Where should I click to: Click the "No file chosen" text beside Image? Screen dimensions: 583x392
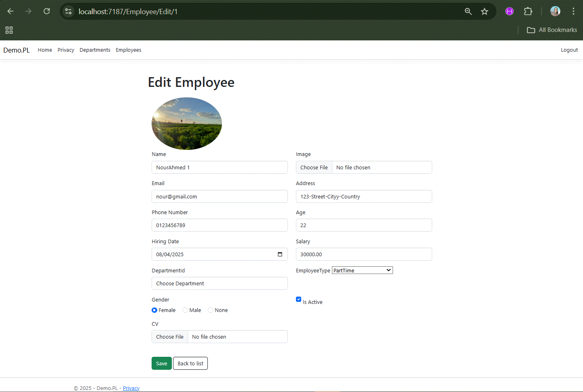point(353,167)
